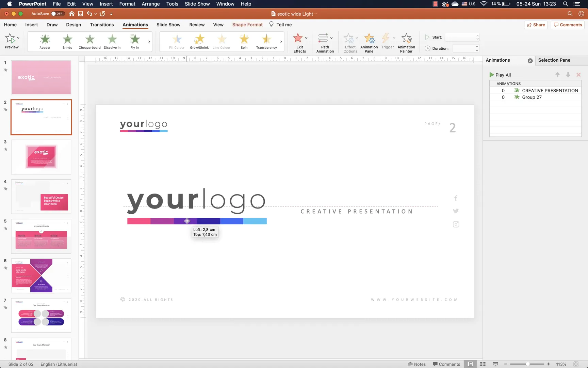Screen dimensions: 588x368
Task: Apply the Appear animation effect
Action: coord(45,41)
